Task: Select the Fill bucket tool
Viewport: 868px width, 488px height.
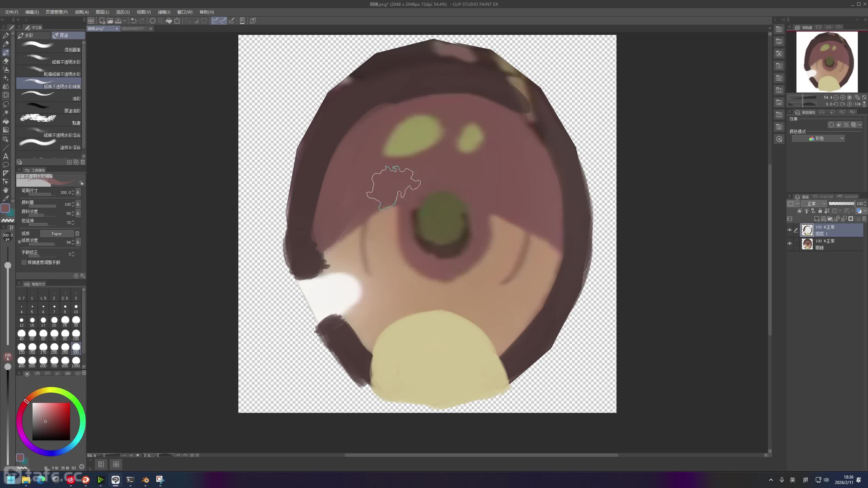Action: coord(6,121)
